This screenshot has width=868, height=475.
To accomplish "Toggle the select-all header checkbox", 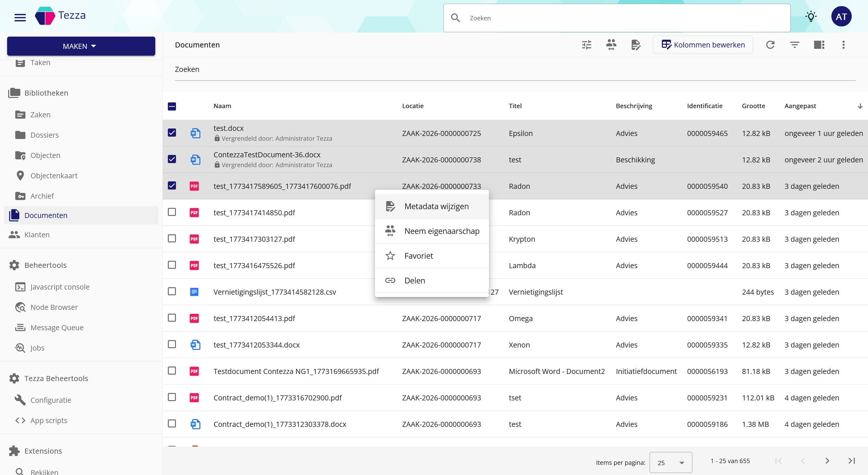I will [172, 106].
